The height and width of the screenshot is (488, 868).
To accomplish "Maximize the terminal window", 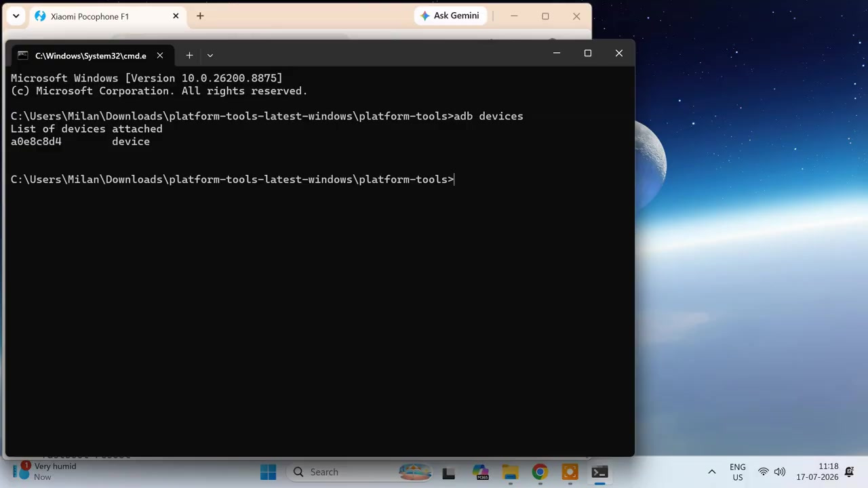I will [588, 53].
